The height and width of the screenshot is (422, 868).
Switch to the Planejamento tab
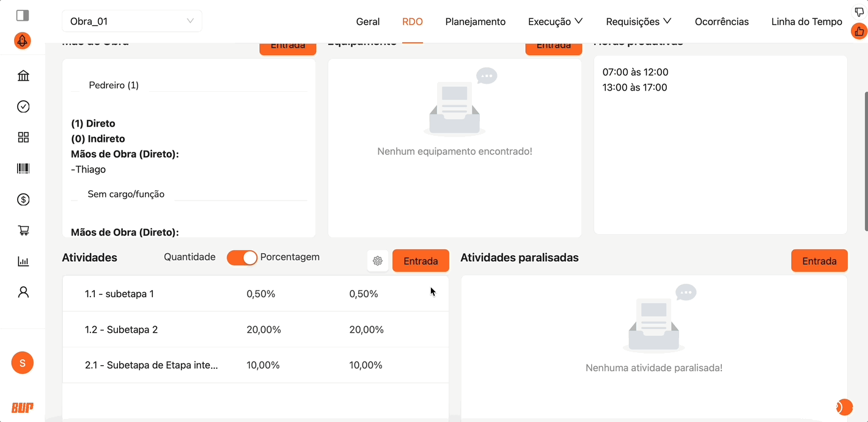click(475, 21)
